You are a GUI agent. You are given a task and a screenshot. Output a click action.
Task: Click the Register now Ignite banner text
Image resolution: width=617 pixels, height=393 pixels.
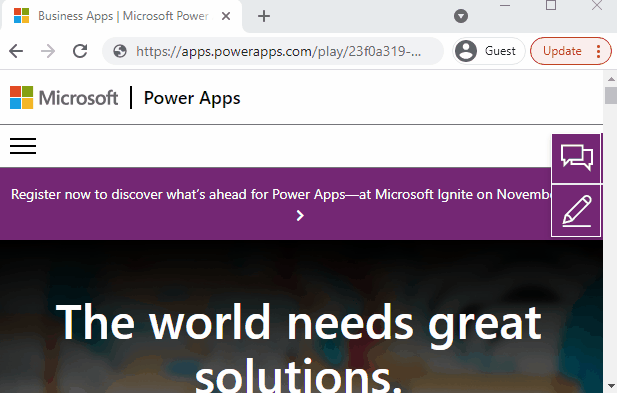[x=281, y=194]
